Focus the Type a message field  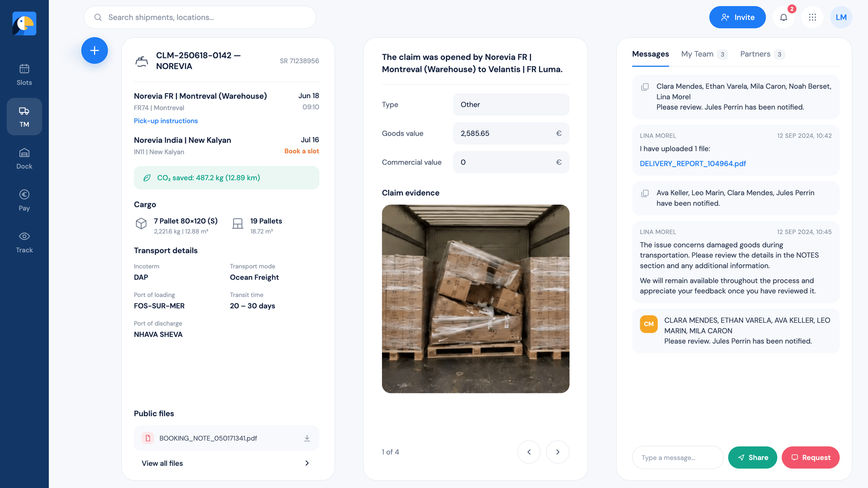pos(678,457)
